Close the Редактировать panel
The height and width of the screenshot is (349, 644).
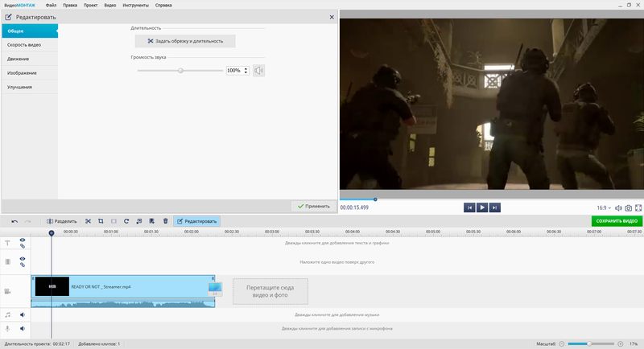tap(332, 17)
